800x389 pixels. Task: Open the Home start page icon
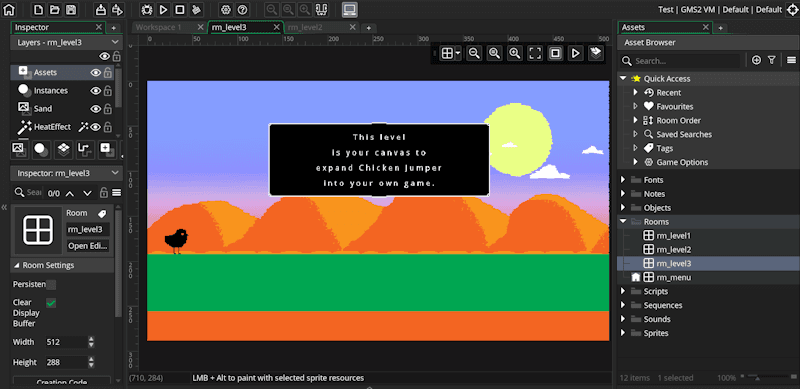pyautogui.click(x=9, y=10)
